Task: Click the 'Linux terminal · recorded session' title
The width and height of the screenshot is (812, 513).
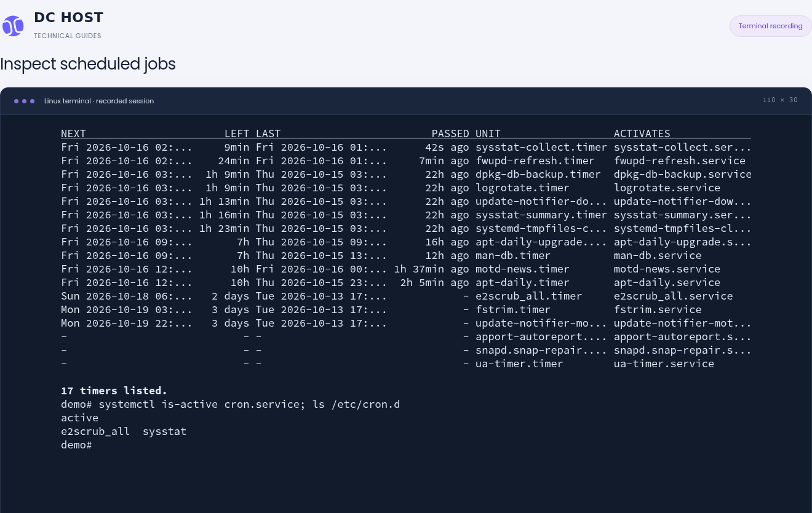Action: (99, 101)
